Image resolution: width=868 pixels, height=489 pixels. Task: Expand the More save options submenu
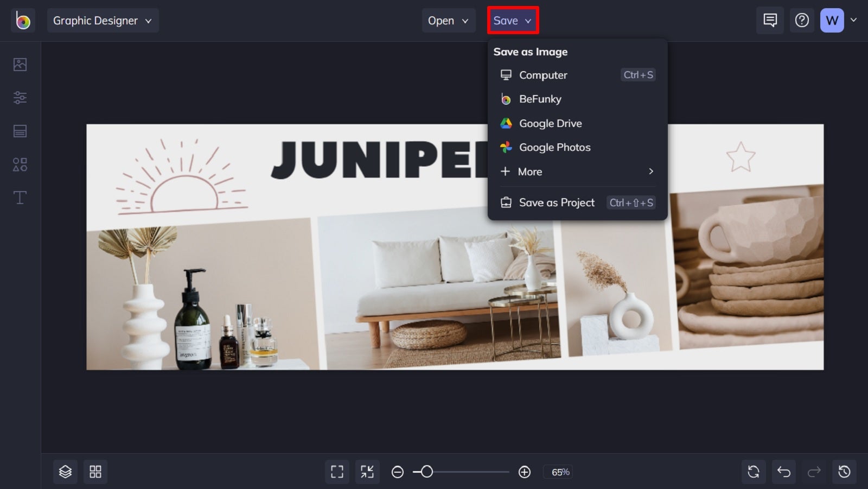577,172
